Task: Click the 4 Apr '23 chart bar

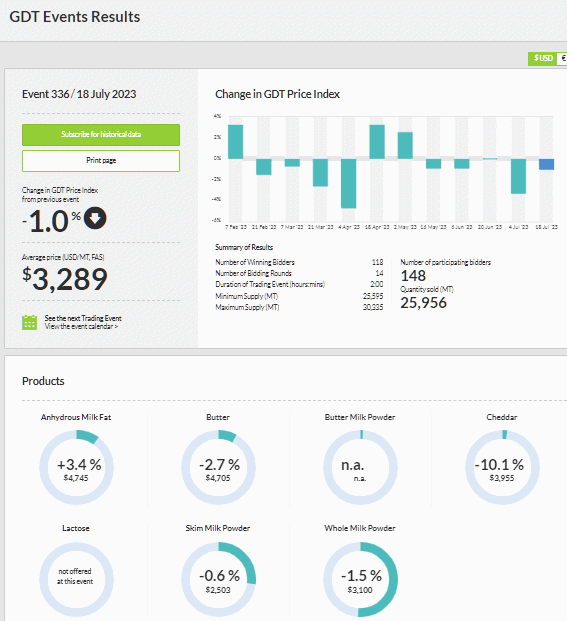Action: coord(348,183)
